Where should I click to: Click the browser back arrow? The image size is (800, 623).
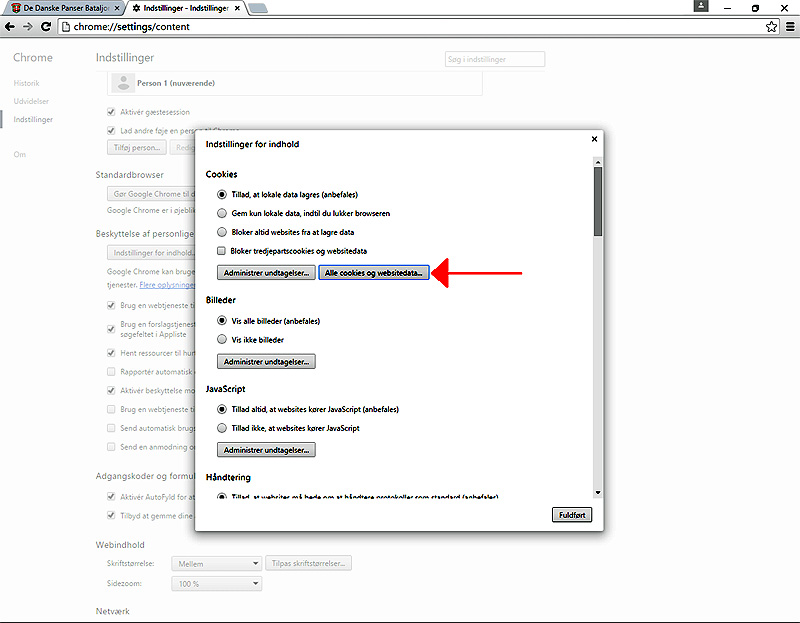12,27
